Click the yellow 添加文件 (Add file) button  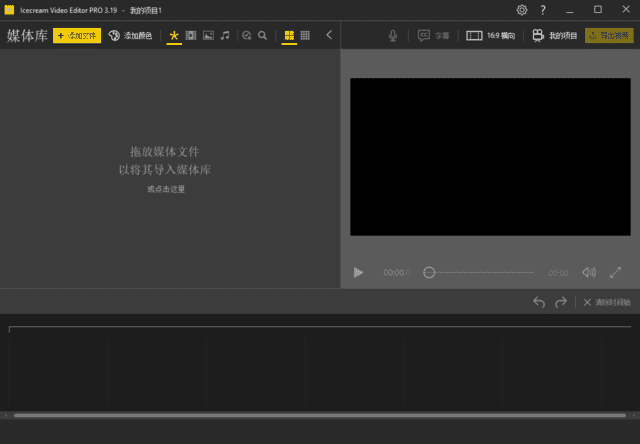[x=77, y=35]
